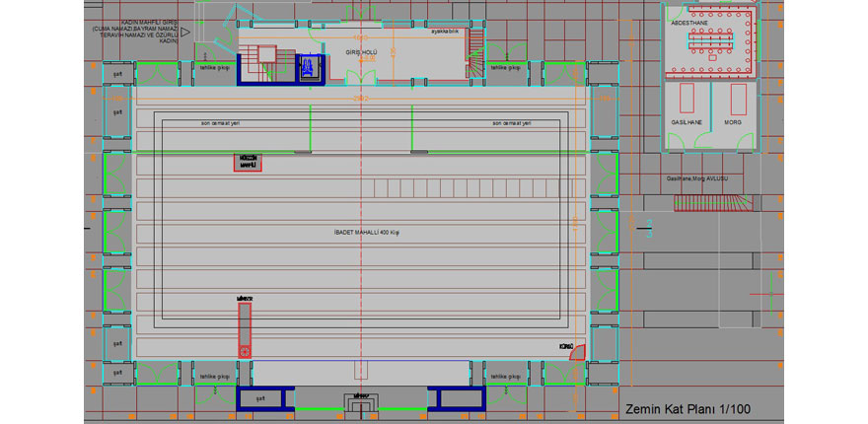
Task: Click the 2802 orange dimension text
Action: click(x=360, y=99)
